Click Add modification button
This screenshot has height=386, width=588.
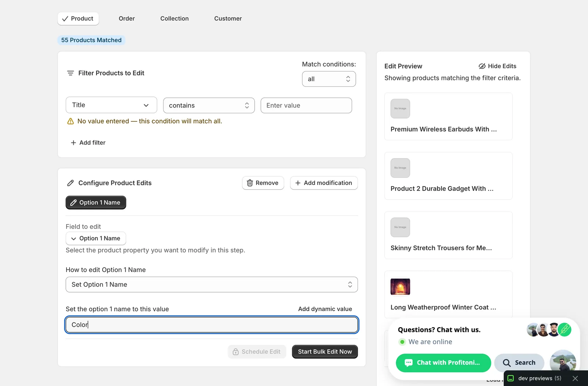coord(324,183)
